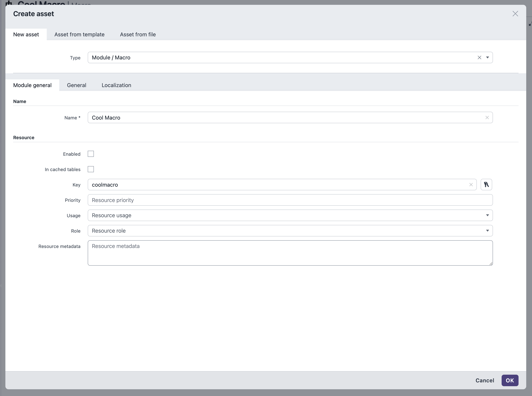
Task: Select the New asset tab
Action: coord(26,34)
